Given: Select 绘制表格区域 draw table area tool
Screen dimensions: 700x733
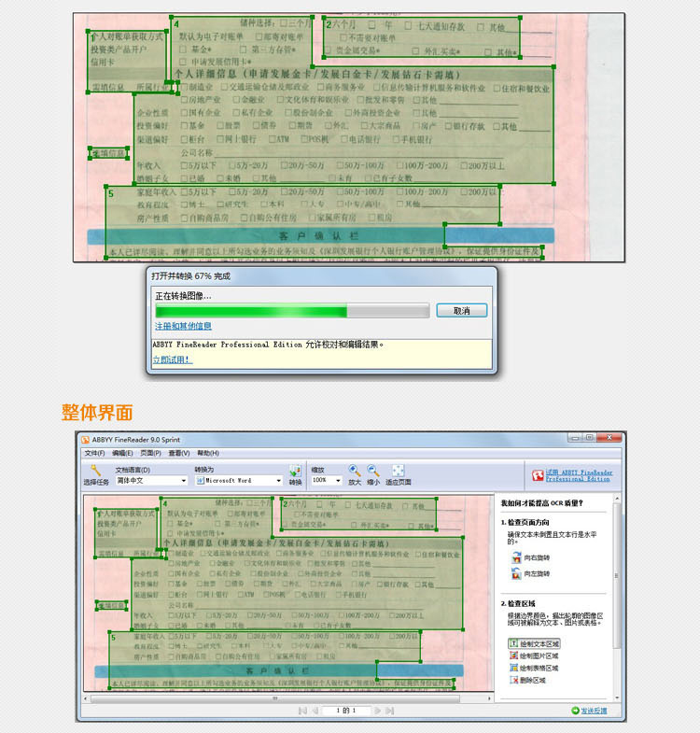Looking at the screenshot, I should click(534, 669).
